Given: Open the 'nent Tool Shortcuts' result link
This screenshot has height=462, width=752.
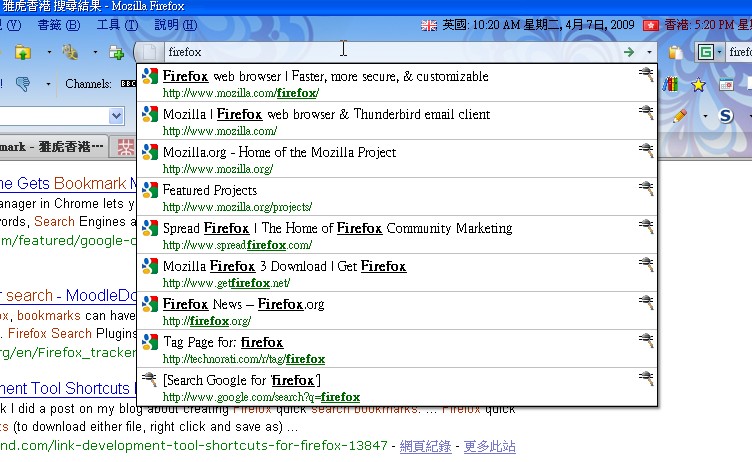Looking at the screenshot, I should click(68, 388).
